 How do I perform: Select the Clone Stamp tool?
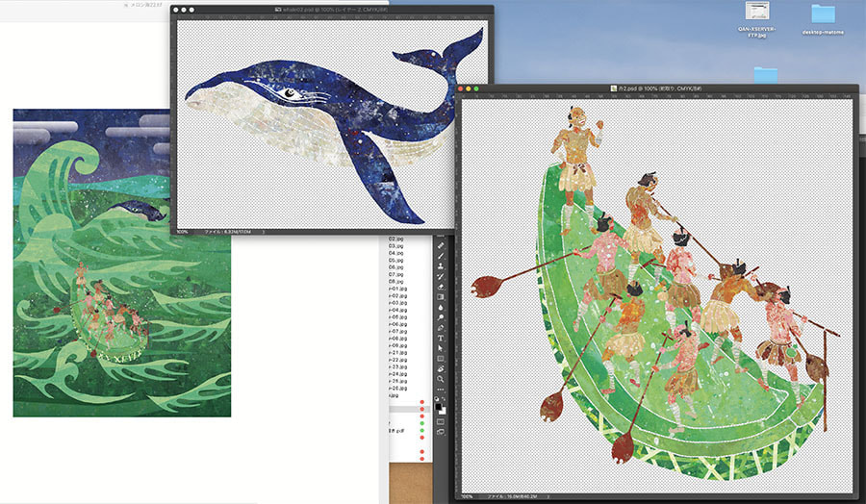pos(441,266)
